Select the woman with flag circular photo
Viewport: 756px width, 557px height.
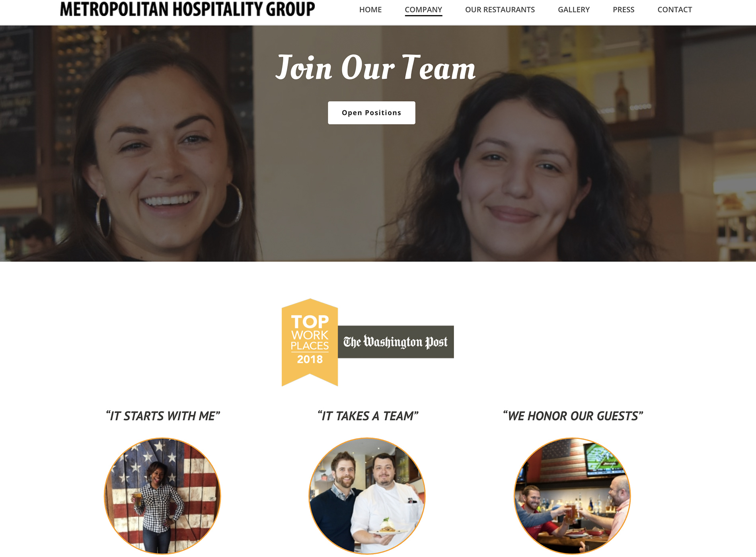pyautogui.click(x=162, y=496)
